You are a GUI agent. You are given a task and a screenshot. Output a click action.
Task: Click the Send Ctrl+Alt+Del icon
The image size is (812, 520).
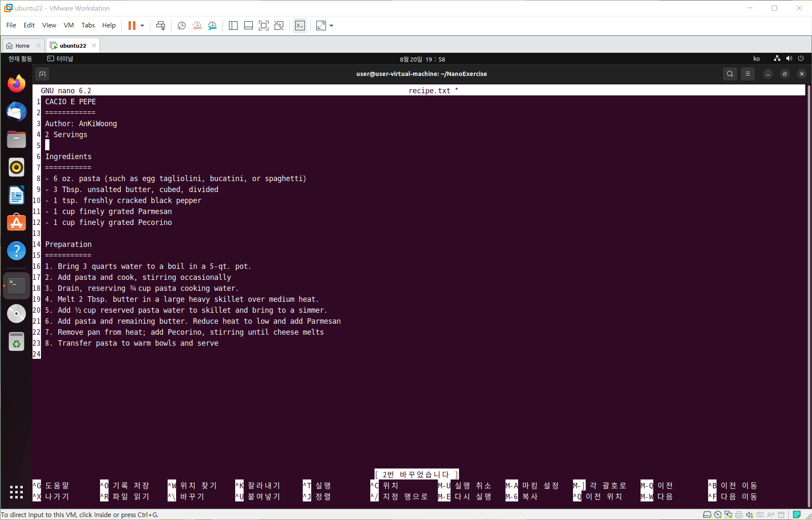[x=160, y=26]
